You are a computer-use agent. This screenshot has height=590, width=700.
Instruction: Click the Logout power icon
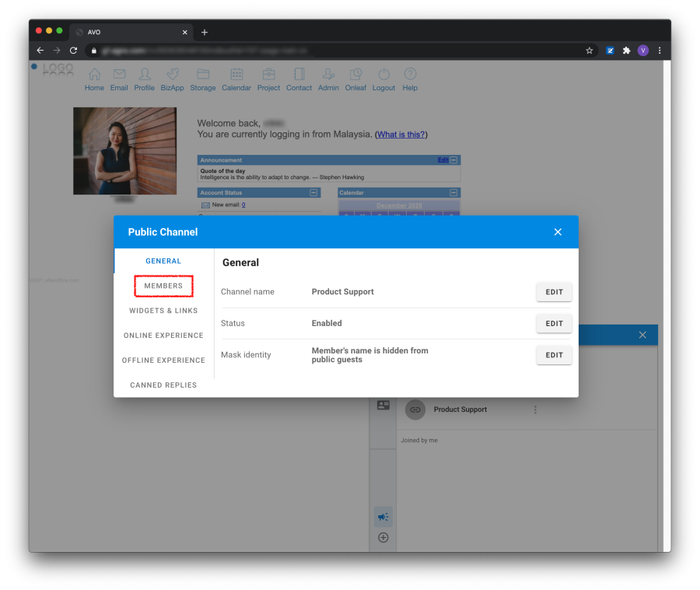(383, 75)
